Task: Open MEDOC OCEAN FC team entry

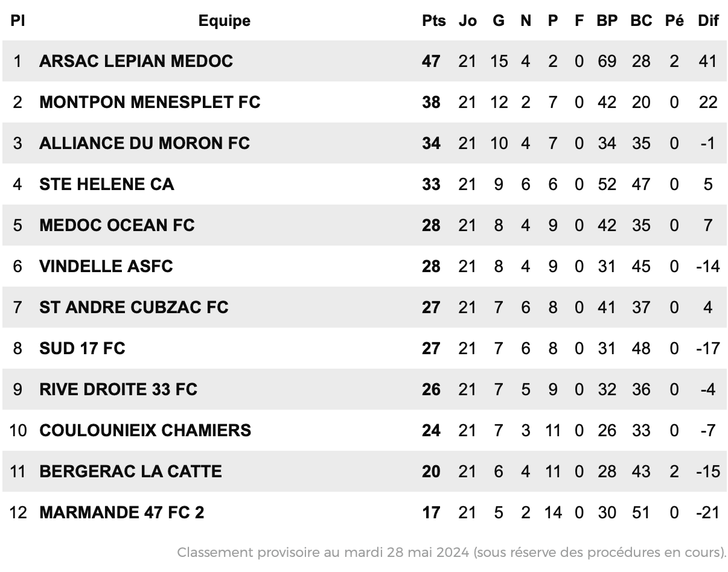Action: pyautogui.click(x=117, y=225)
